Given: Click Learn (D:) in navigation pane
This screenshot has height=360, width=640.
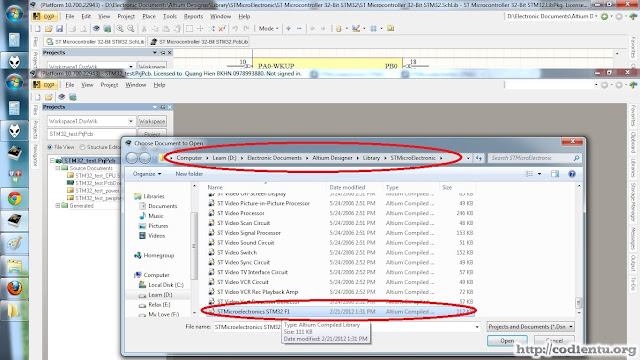Looking at the screenshot, I should [x=160, y=295].
